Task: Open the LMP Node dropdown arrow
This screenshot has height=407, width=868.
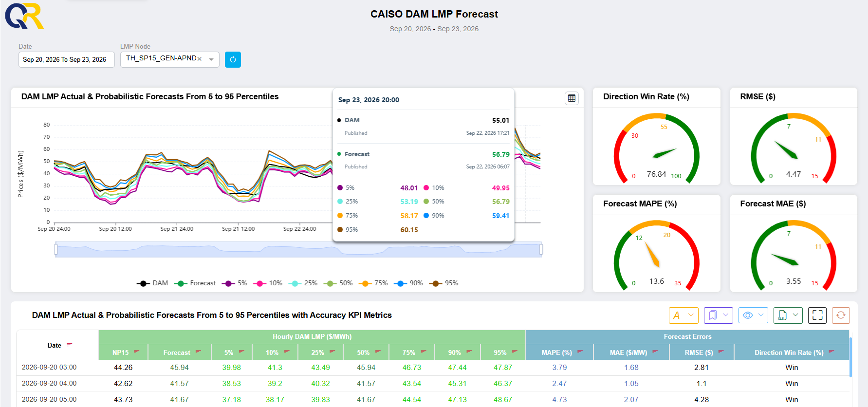Action: click(x=211, y=59)
